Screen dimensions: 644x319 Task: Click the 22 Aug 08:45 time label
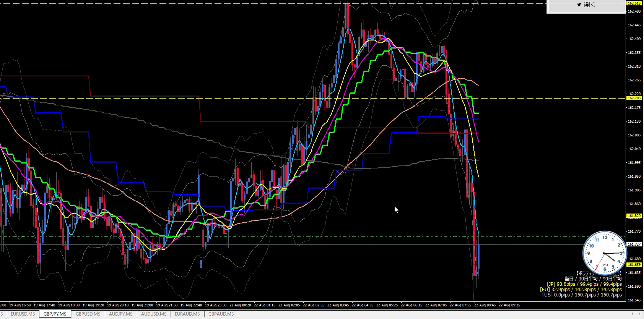[x=486, y=305]
